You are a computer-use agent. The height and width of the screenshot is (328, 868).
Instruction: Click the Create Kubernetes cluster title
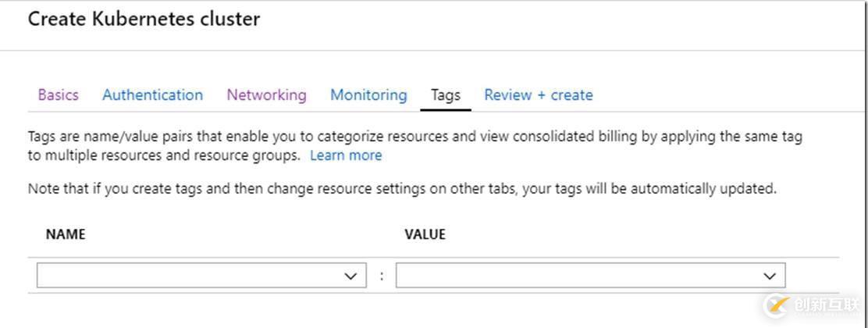coord(144,20)
